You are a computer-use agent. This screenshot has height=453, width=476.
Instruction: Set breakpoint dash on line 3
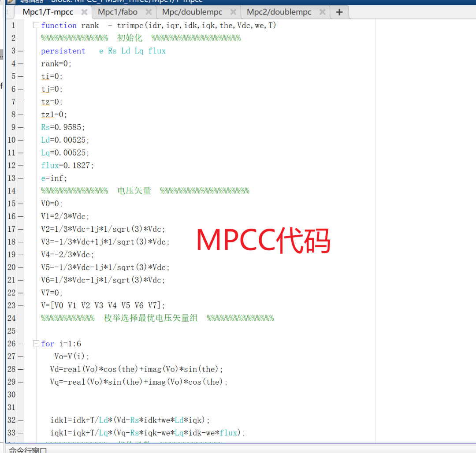(21, 51)
